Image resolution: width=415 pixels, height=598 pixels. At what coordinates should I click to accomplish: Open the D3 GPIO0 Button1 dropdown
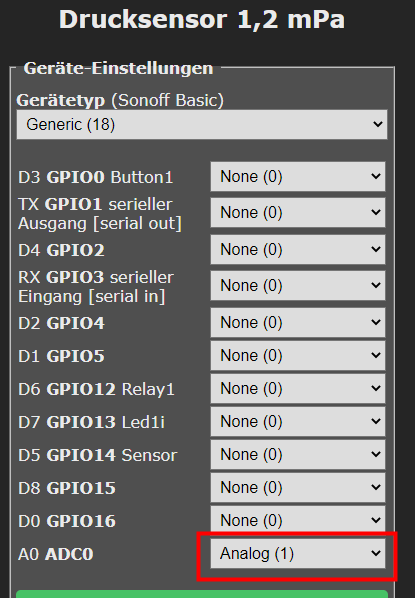pos(298,177)
